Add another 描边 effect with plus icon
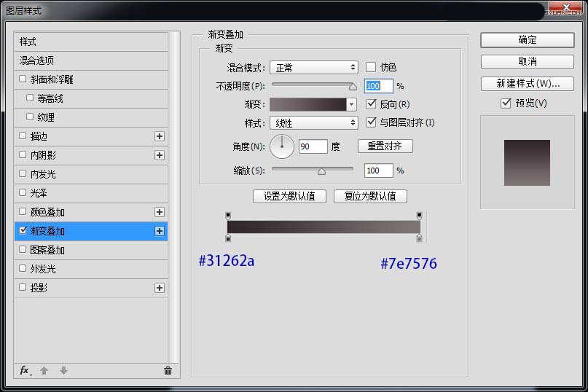Viewport: 588px width, 392px height. click(x=160, y=136)
